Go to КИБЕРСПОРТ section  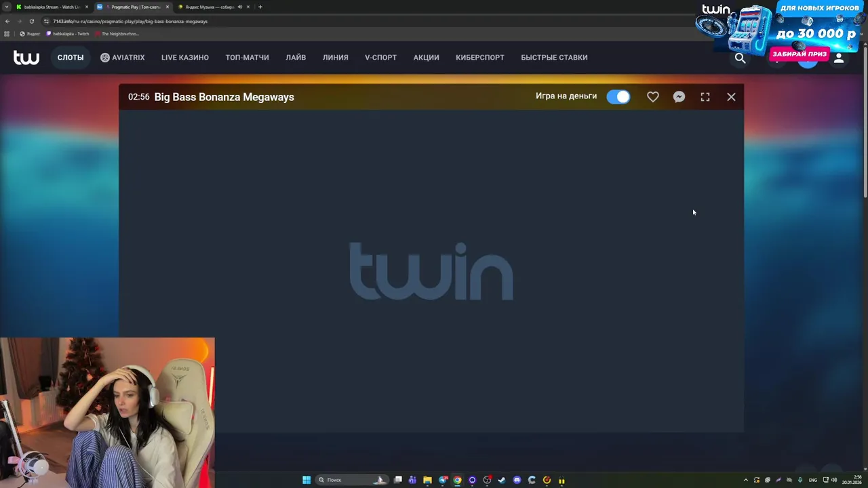tap(480, 58)
